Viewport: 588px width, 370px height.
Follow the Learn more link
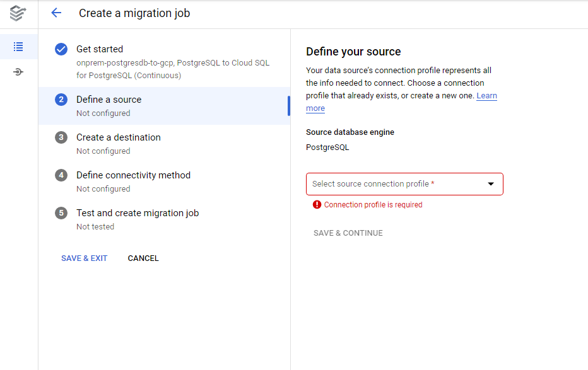click(x=486, y=95)
